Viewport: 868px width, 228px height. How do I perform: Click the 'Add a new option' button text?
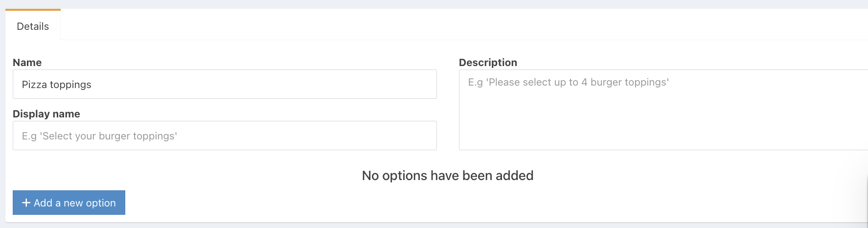75,203
